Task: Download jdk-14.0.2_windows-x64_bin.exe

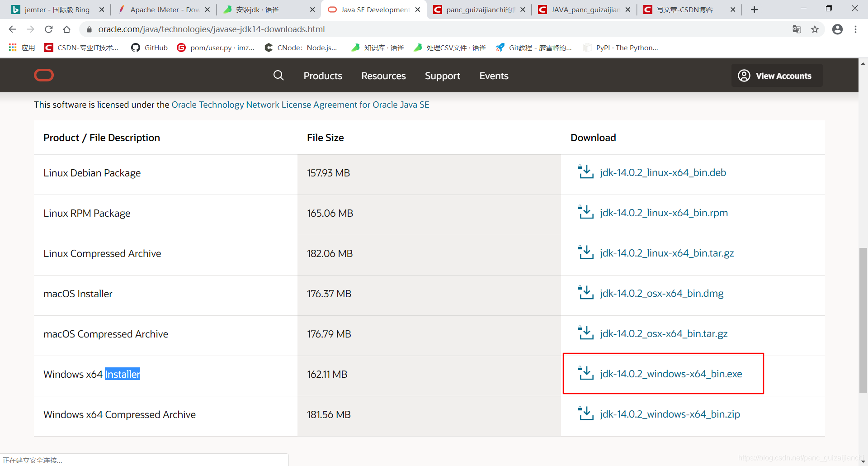Action: (x=671, y=374)
